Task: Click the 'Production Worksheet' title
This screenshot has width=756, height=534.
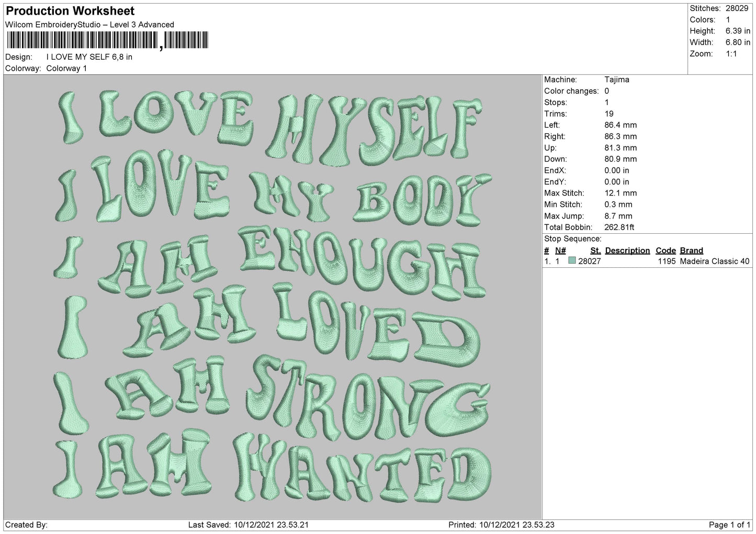Action: (70, 11)
